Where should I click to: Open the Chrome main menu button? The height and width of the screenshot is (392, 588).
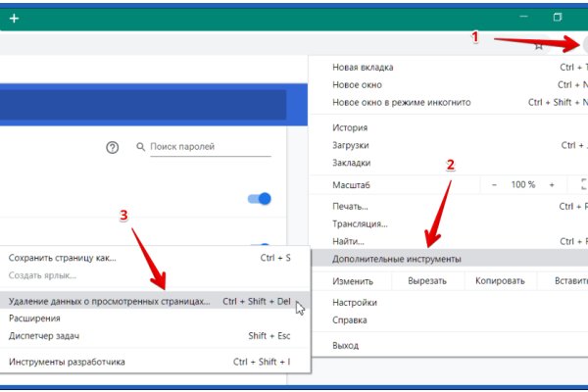584,44
